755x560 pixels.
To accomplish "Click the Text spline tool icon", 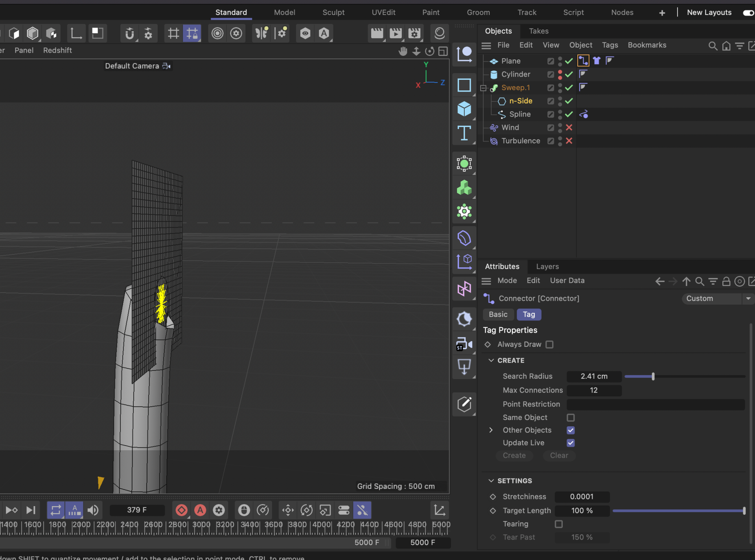I will coord(464,133).
